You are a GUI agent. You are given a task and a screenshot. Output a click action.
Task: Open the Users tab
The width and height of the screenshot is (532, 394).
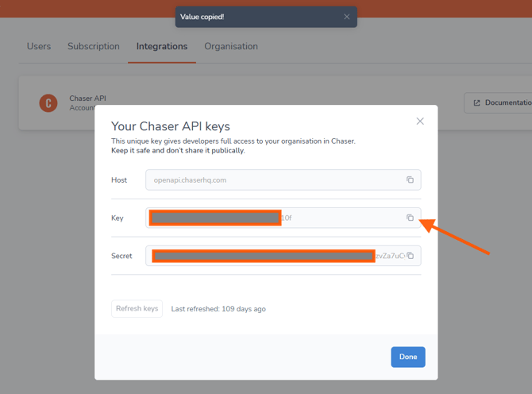click(39, 46)
